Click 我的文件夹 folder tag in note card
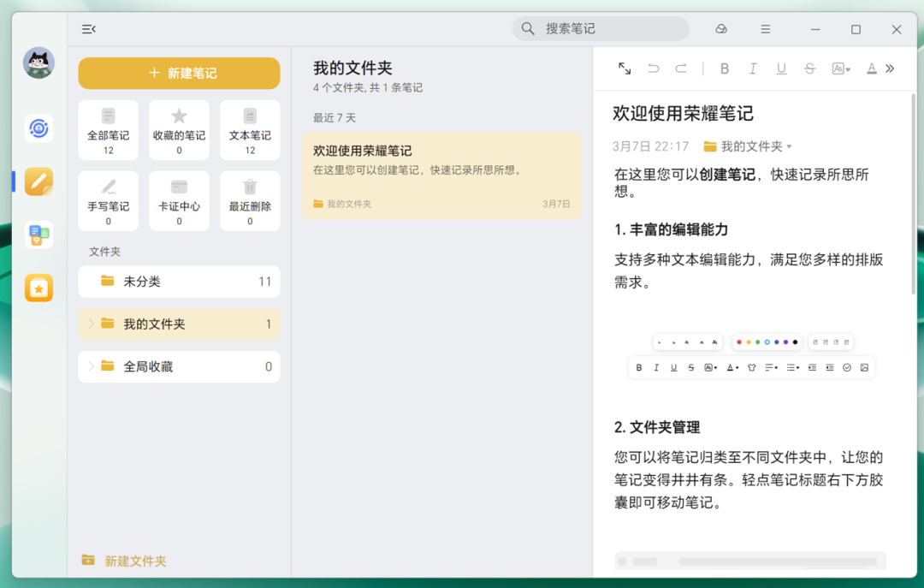 click(x=342, y=204)
